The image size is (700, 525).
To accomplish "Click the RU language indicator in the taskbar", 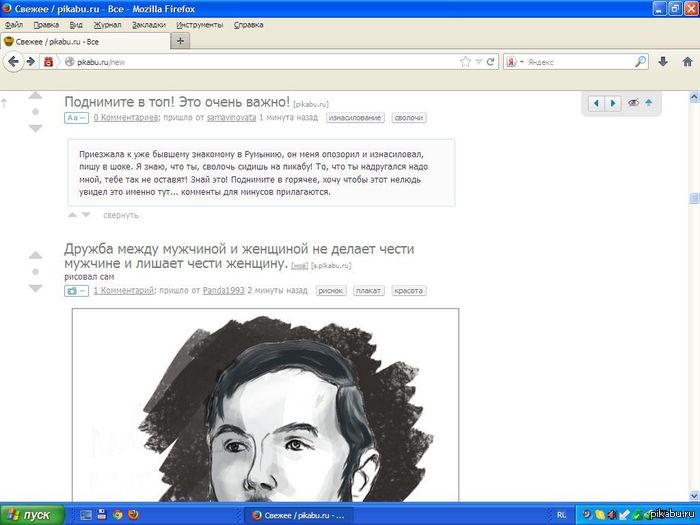I will pyautogui.click(x=562, y=515).
